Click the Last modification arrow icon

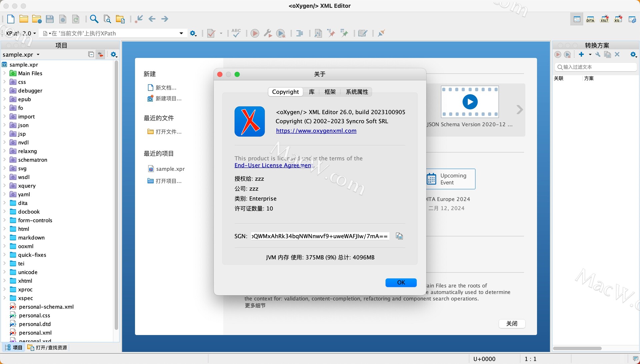point(139,19)
